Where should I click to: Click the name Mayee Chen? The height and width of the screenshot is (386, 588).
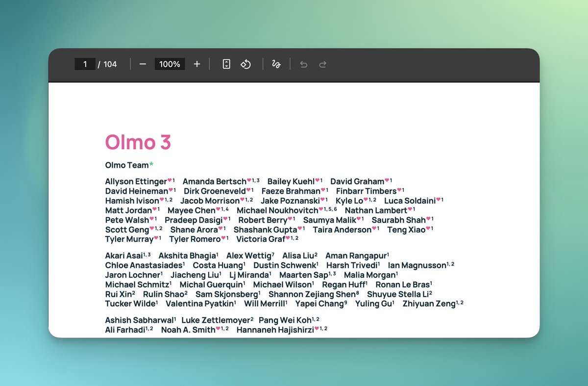coord(192,210)
